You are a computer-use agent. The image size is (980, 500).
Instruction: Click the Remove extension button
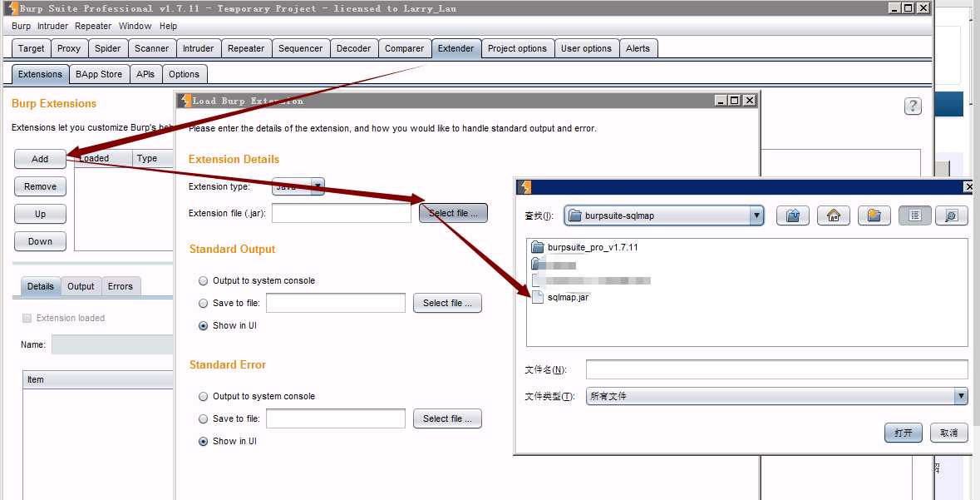(40, 186)
